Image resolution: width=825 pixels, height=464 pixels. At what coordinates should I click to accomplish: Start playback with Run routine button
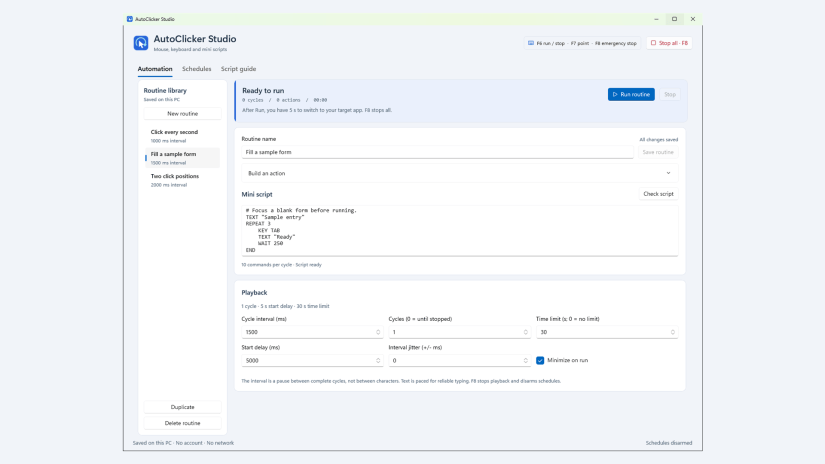tap(631, 94)
